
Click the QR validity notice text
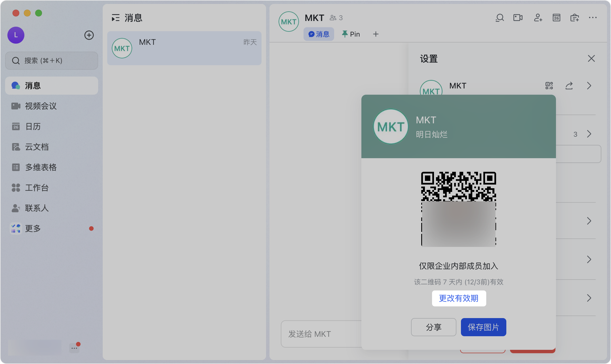(x=459, y=282)
